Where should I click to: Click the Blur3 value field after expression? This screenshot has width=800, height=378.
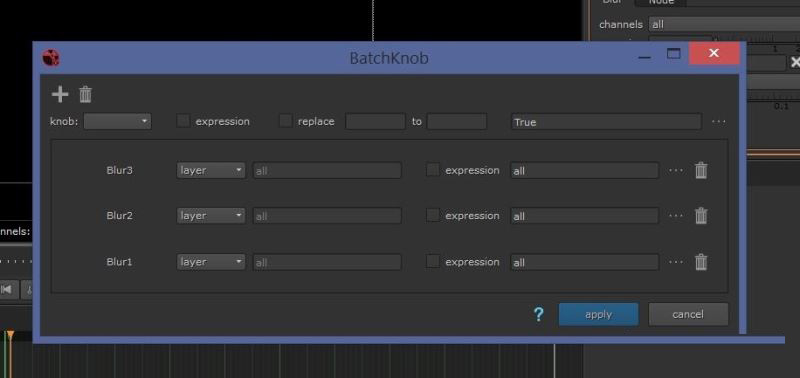click(x=585, y=170)
